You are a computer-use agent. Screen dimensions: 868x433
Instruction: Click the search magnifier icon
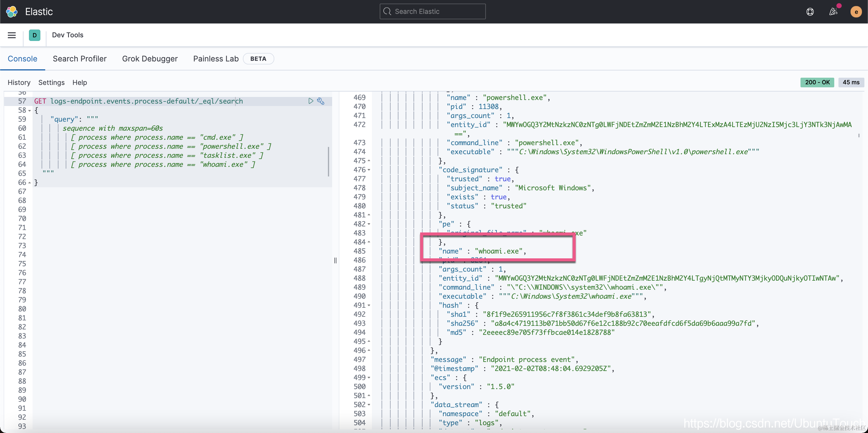point(387,11)
